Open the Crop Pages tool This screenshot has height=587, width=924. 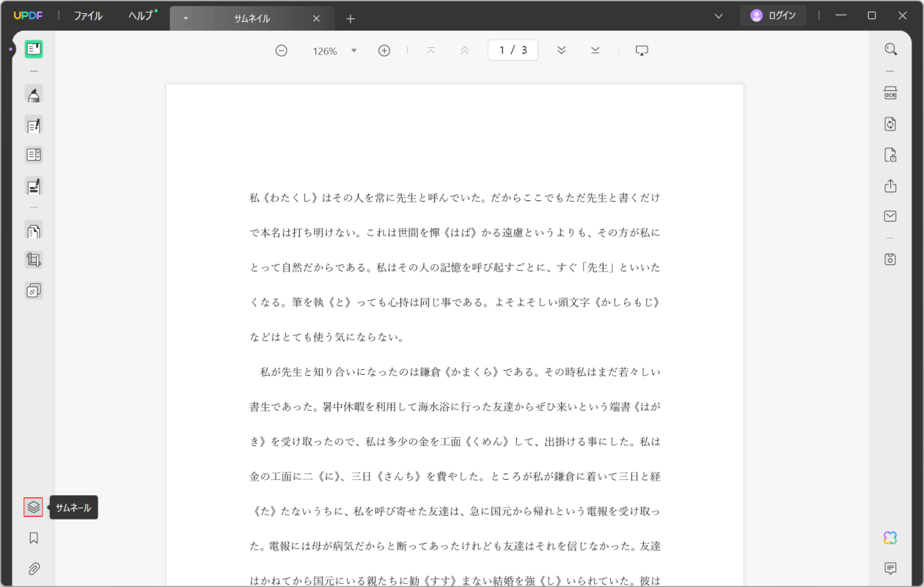pos(33,260)
